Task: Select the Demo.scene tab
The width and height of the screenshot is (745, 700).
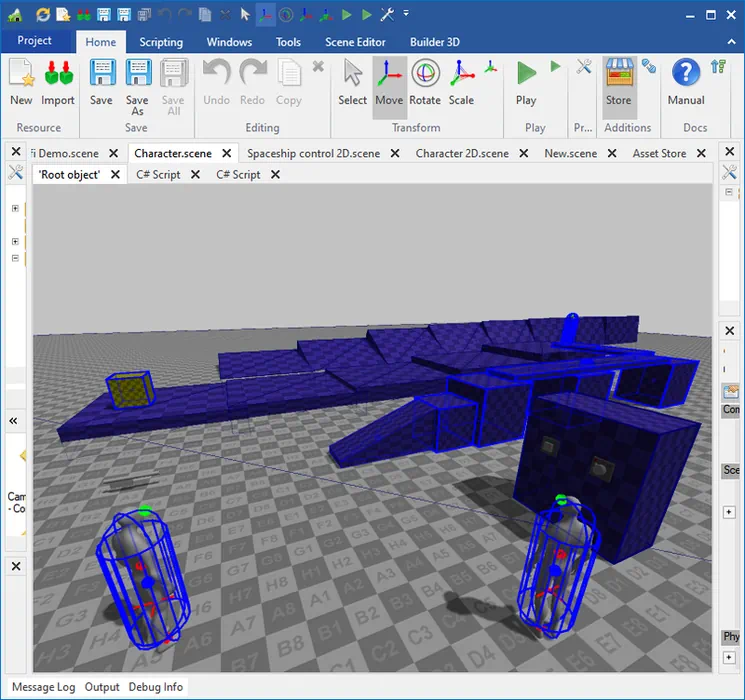Action: pyautogui.click(x=65, y=153)
